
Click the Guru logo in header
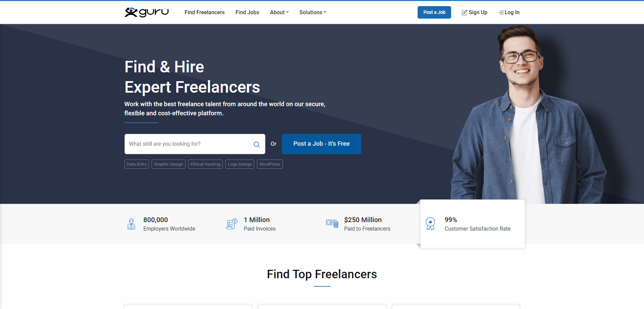[x=147, y=12]
